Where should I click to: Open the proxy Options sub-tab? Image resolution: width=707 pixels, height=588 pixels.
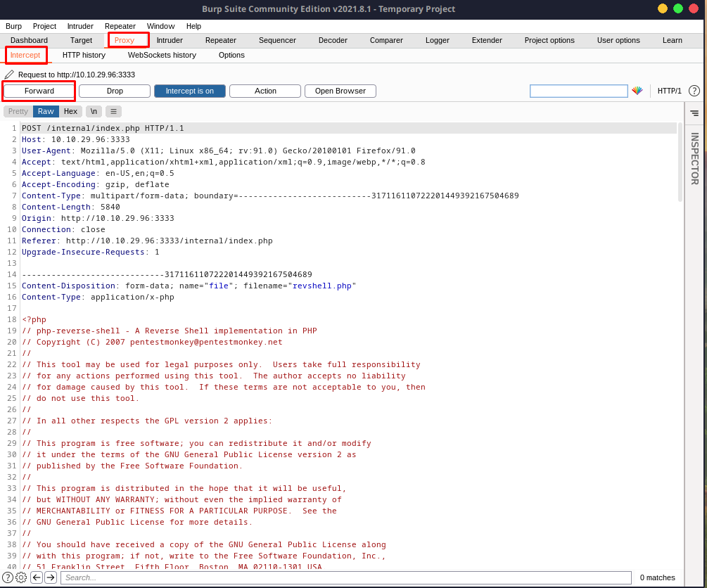(231, 55)
